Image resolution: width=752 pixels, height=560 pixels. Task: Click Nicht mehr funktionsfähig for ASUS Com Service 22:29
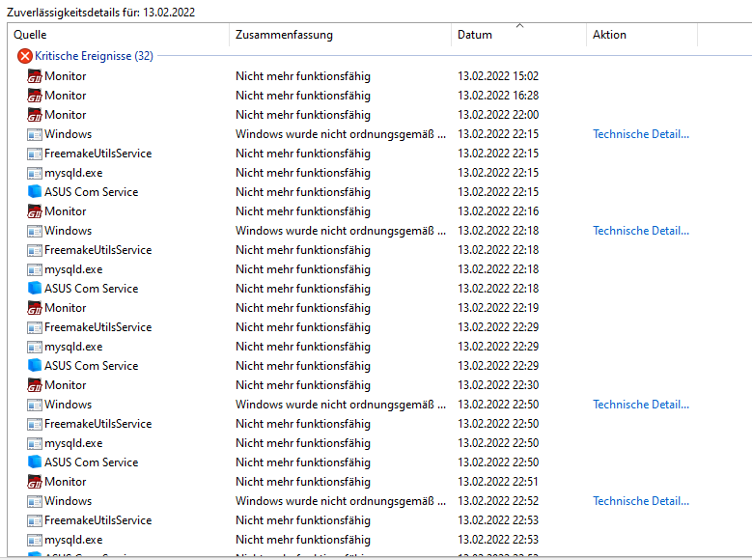tap(303, 366)
